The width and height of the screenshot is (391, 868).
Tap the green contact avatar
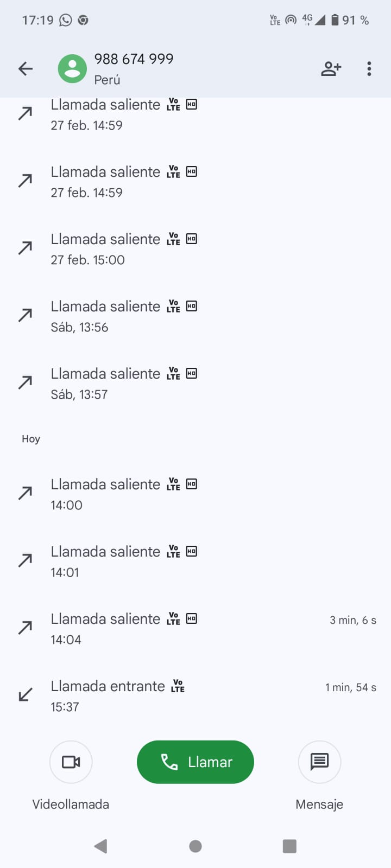(72, 69)
